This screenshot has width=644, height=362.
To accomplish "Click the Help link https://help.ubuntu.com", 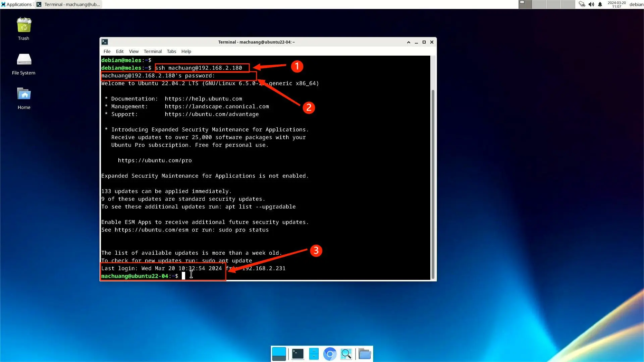I will coord(203,98).
